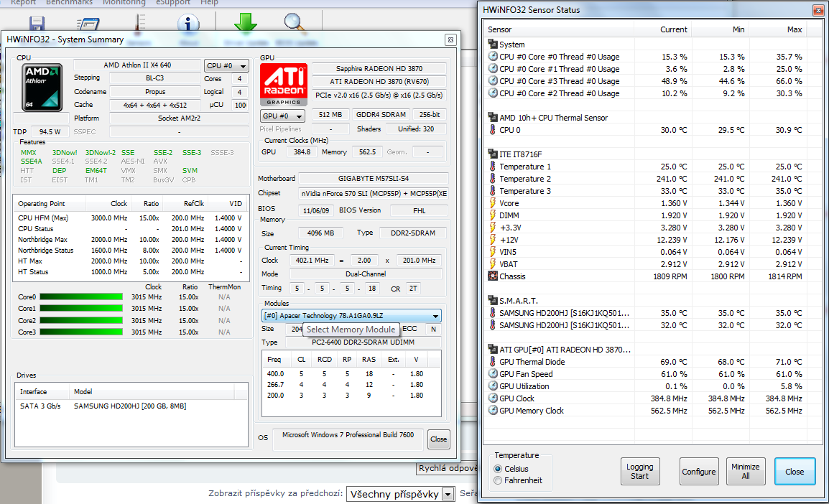
Task: Open the Monitoring menu
Action: tap(124, 3)
